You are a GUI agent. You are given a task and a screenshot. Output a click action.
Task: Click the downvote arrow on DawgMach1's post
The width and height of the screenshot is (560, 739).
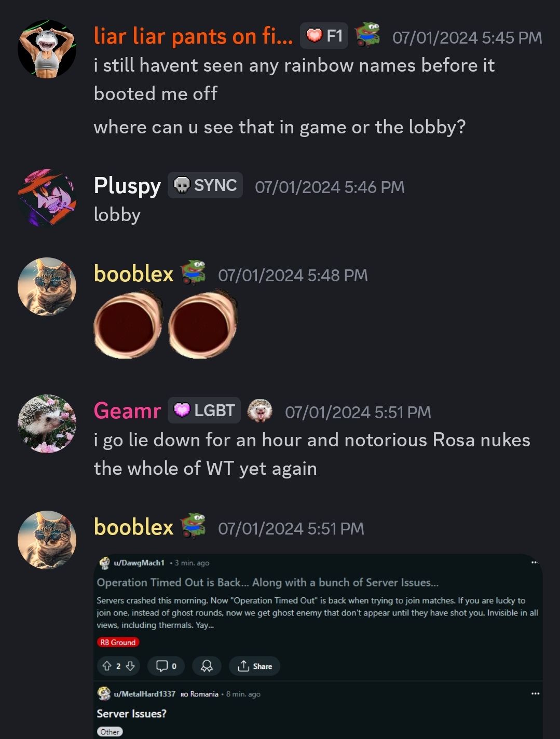130,666
